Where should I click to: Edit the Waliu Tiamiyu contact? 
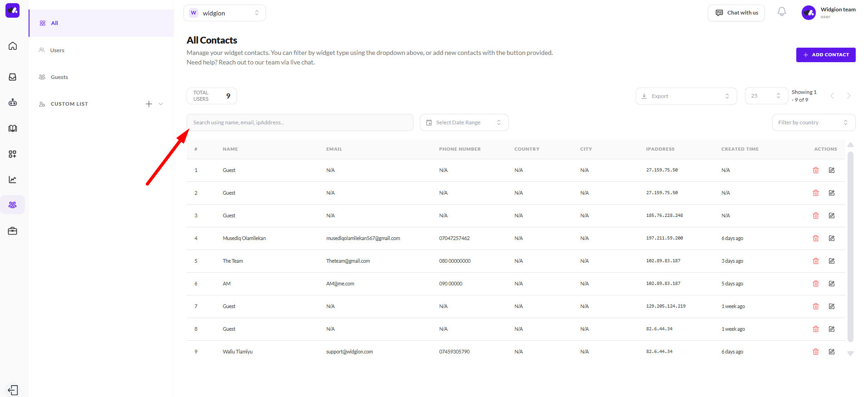831,352
